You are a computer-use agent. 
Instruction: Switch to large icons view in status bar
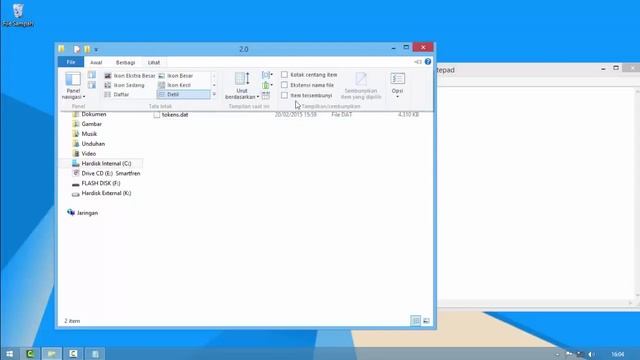coord(426,321)
